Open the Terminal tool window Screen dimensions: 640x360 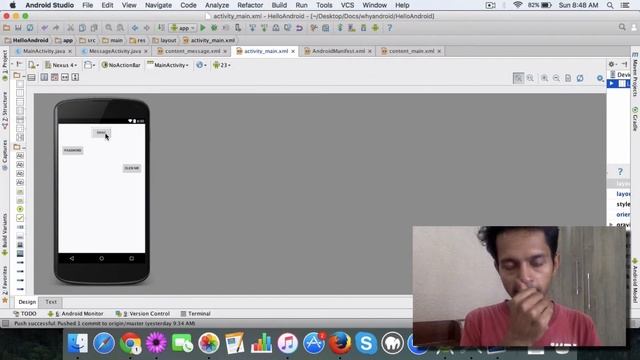196,313
